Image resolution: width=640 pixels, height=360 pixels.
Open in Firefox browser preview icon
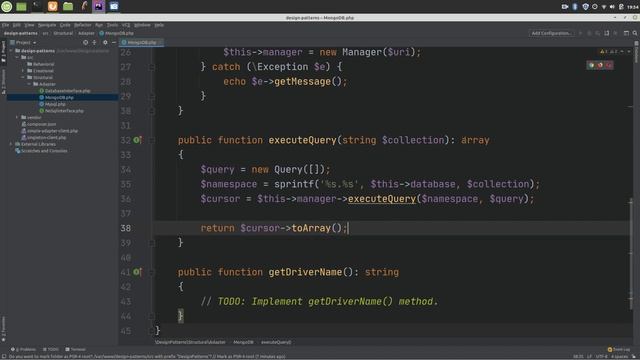(x=600, y=65)
